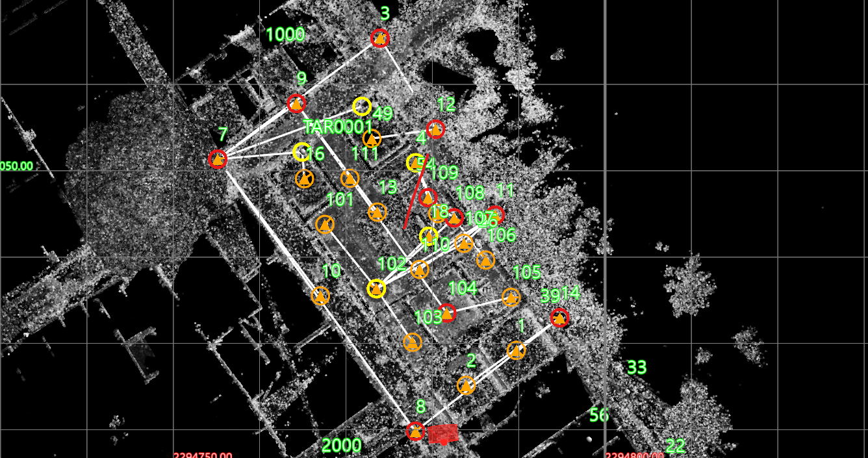Select the target label 1000
This screenshot has width=868, height=458.
[285, 34]
